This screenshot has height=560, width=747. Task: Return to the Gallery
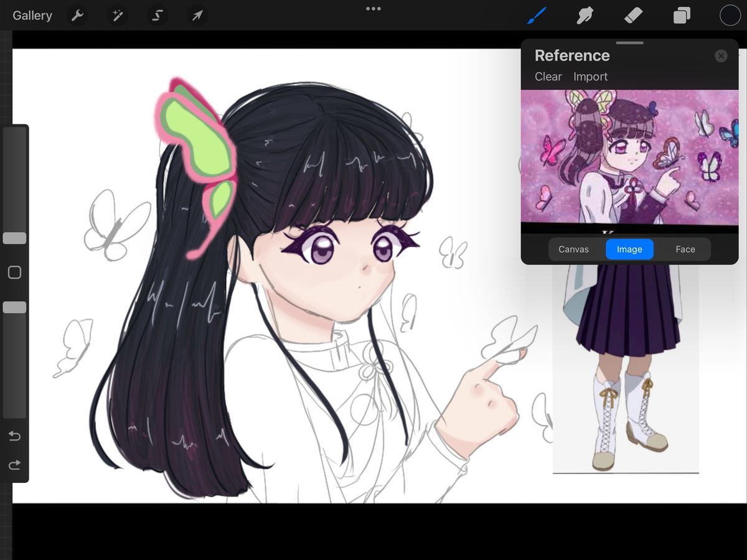32,16
